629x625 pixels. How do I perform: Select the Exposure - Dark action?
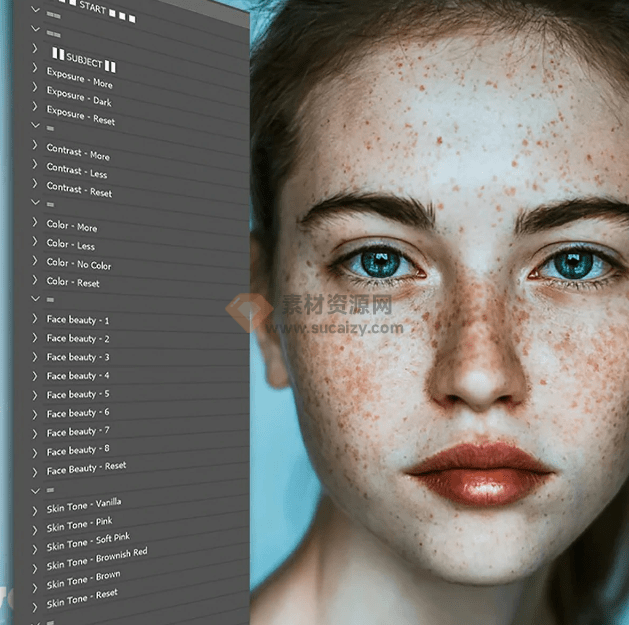pyautogui.click(x=79, y=98)
